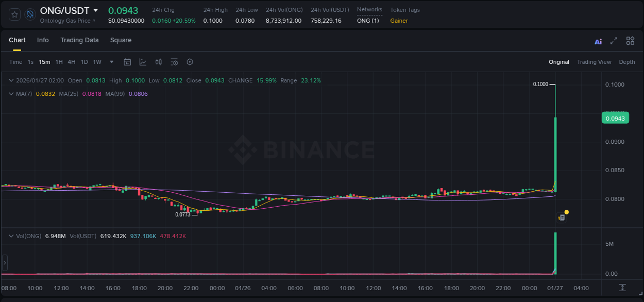Screen dimensions: 644x302
Task: Click the news event marker on chart
Action: point(562,217)
